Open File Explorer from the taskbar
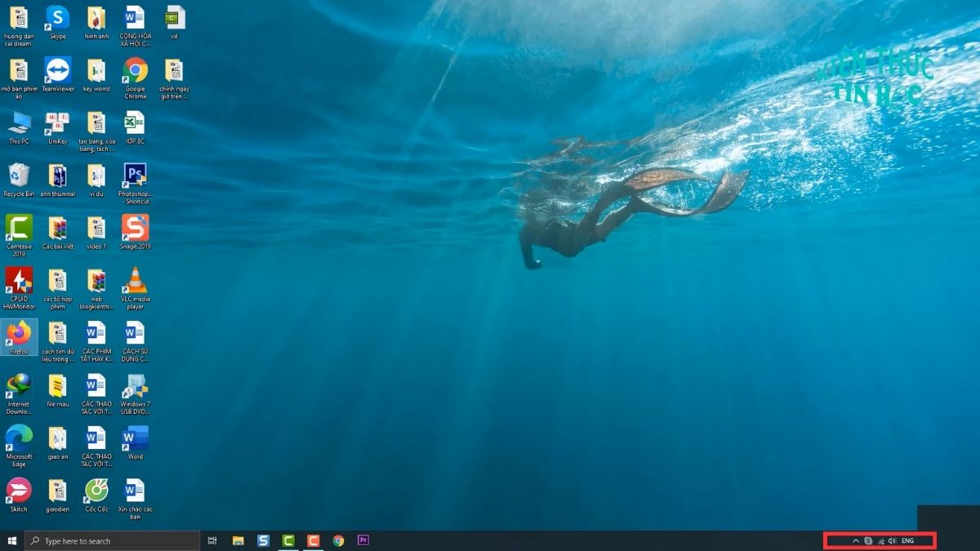Viewport: 980px width, 551px height. 238,540
